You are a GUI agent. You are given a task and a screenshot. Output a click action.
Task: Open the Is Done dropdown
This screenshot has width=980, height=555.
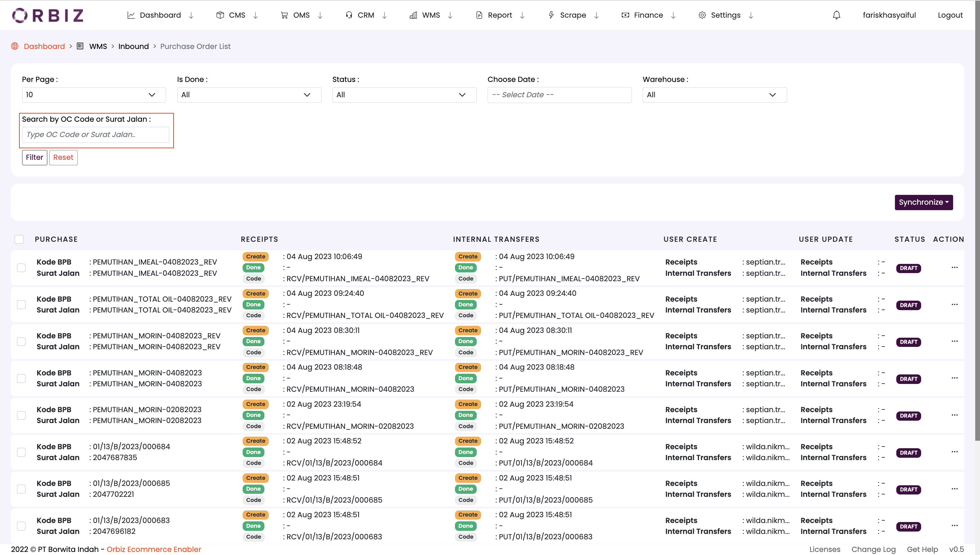point(249,95)
